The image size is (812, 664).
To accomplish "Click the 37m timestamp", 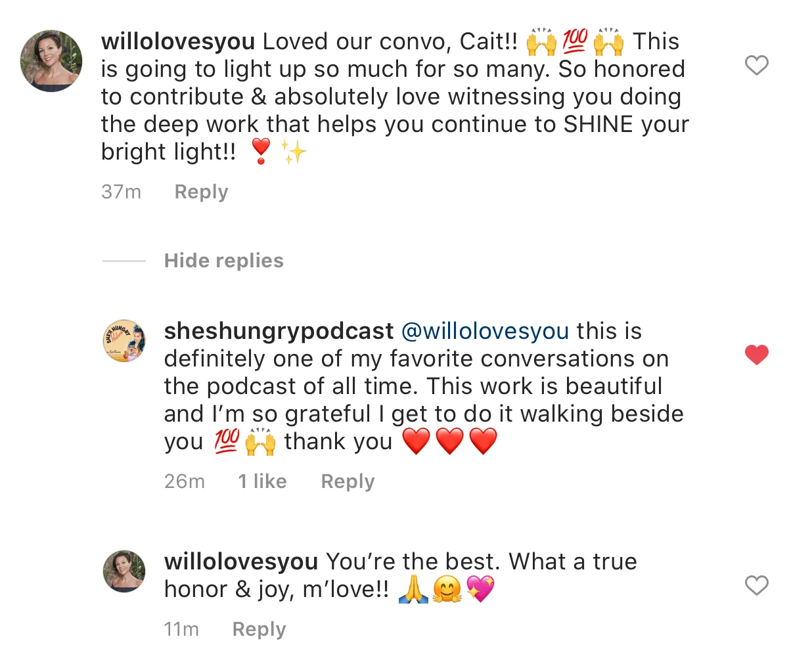I will pyautogui.click(x=121, y=192).
